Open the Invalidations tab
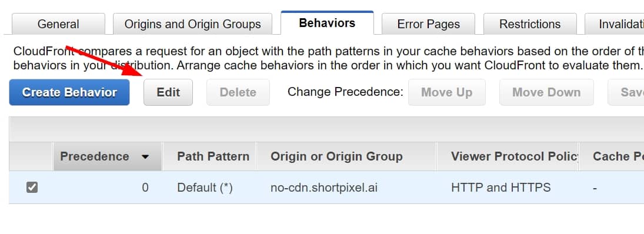This screenshot has width=644, height=234. coord(615,24)
